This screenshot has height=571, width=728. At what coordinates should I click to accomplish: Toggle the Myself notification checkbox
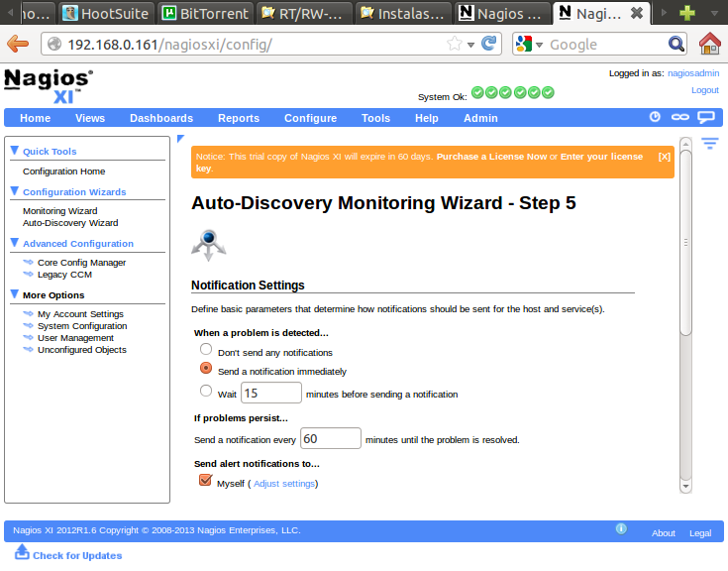(206, 481)
